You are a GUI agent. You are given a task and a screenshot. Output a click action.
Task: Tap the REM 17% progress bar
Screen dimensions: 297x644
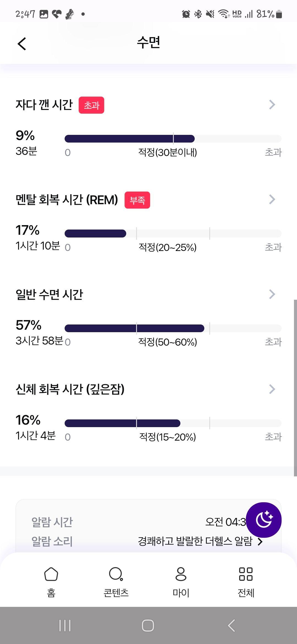coord(173,233)
